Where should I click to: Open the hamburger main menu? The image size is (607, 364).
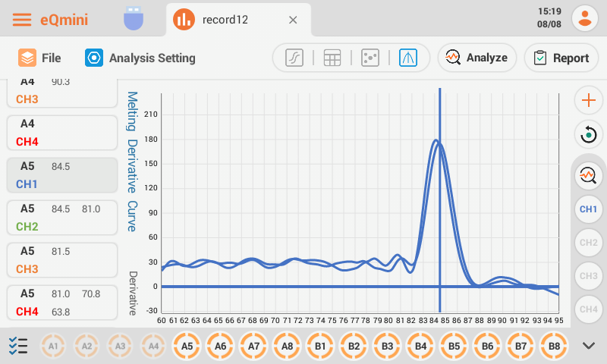click(x=22, y=20)
